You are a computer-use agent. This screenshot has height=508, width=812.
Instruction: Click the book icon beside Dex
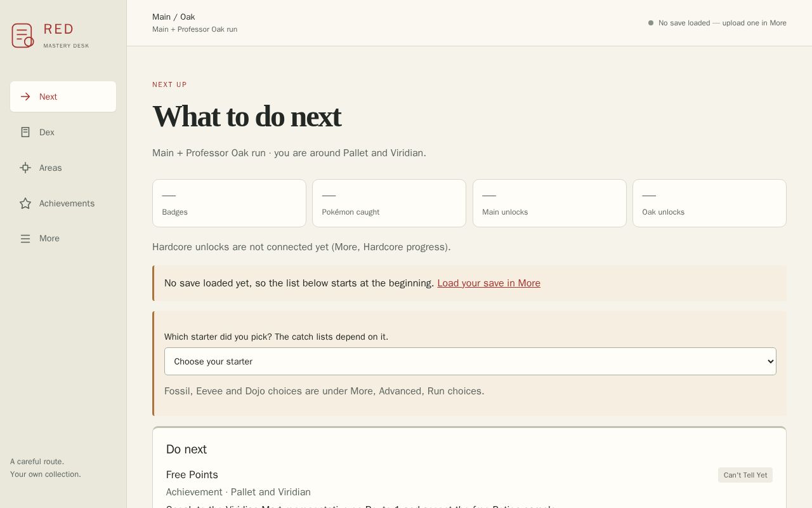pyautogui.click(x=25, y=132)
